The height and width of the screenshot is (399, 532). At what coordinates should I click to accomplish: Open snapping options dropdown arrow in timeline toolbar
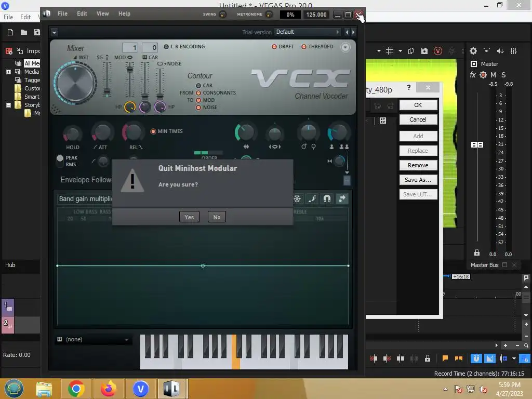(514, 358)
